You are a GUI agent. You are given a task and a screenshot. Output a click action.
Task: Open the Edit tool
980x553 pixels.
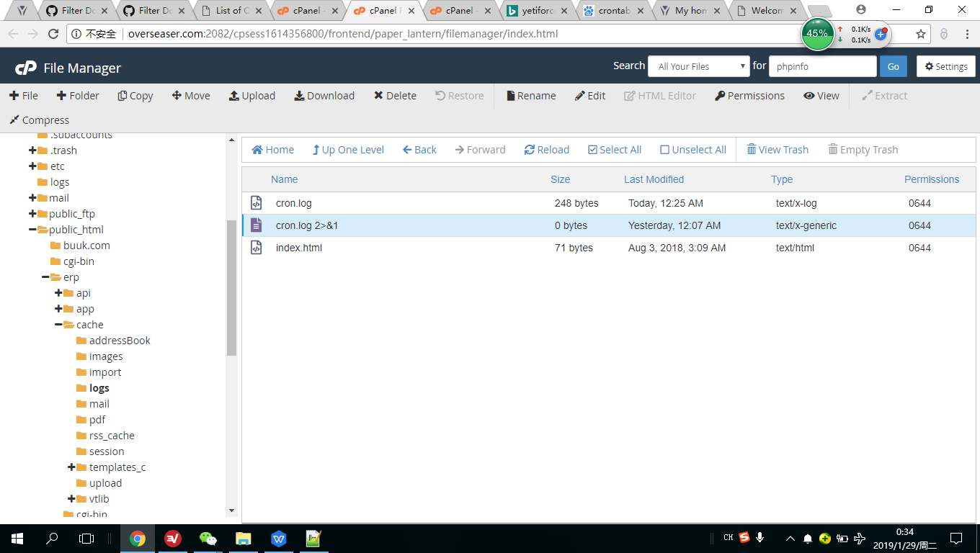pyautogui.click(x=590, y=96)
